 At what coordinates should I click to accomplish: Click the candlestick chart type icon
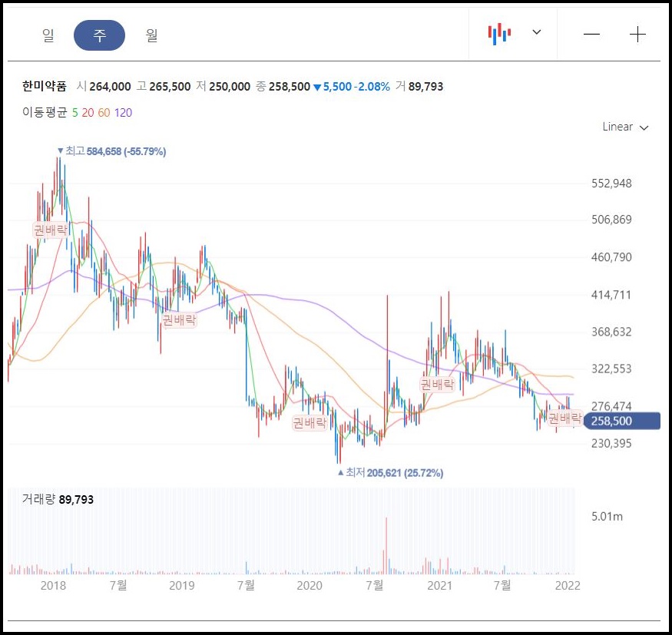(499, 35)
